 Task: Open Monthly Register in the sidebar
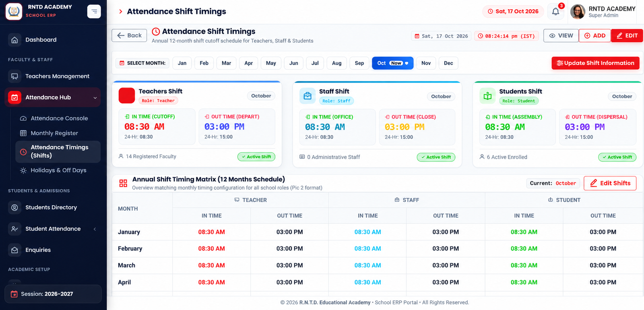(x=58, y=133)
